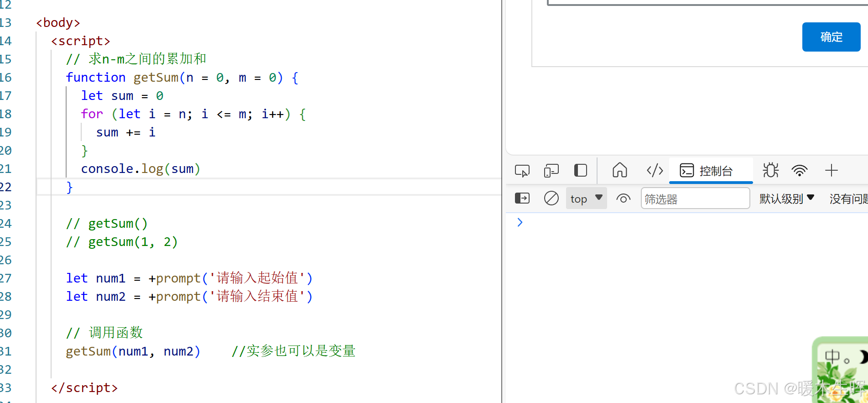868x403 pixels.
Task: Click the 'let sum = 0' code line
Action: (122, 96)
